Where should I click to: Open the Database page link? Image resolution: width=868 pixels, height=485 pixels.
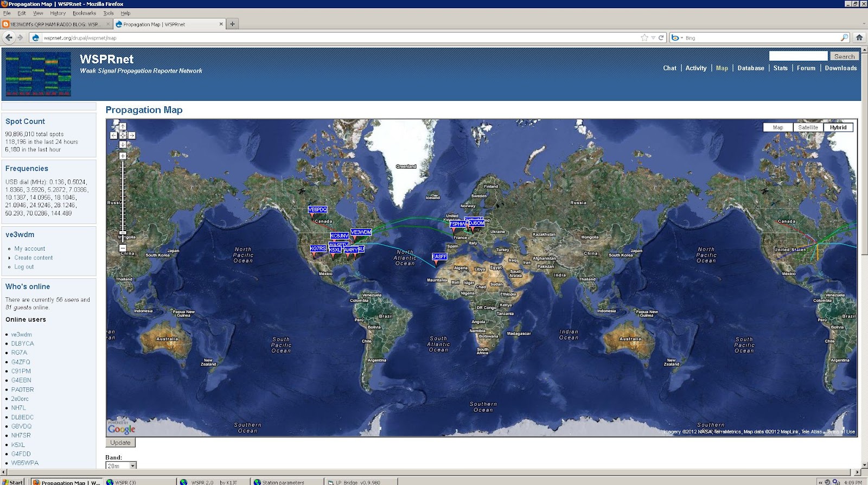pos(751,68)
